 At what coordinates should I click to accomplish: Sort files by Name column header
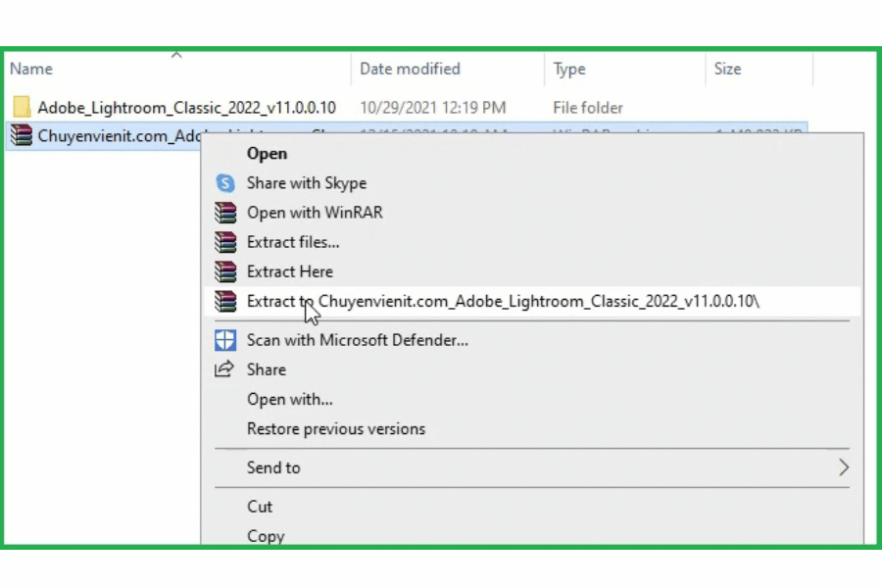[x=30, y=70]
